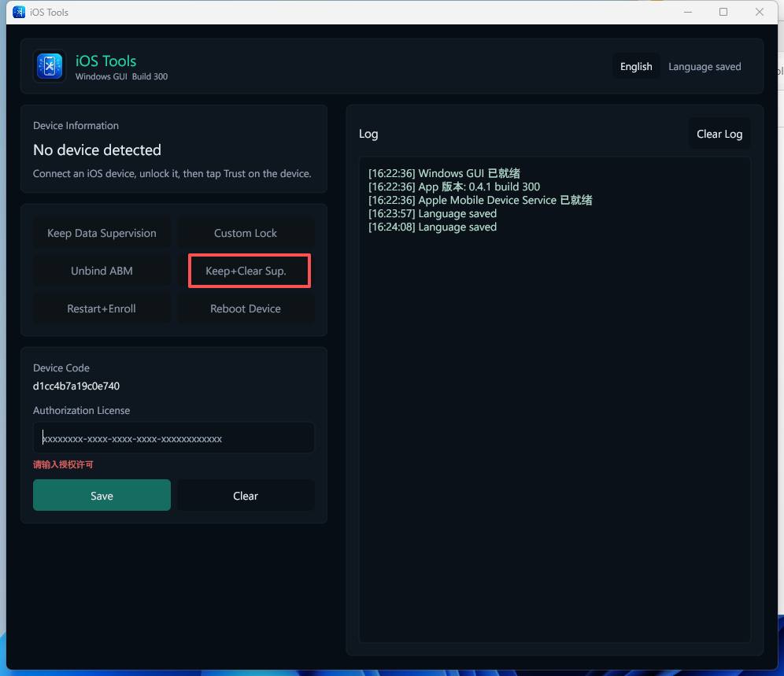Open the English language selector
Image resolution: width=784 pixels, height=676 pixels.
point(635,67)
